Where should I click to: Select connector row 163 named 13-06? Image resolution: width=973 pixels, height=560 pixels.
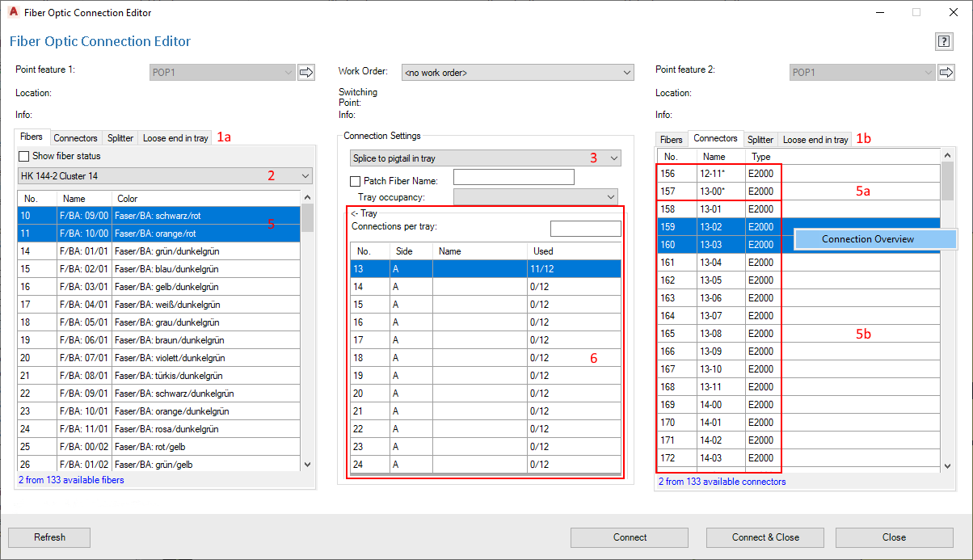coord(798,298)
